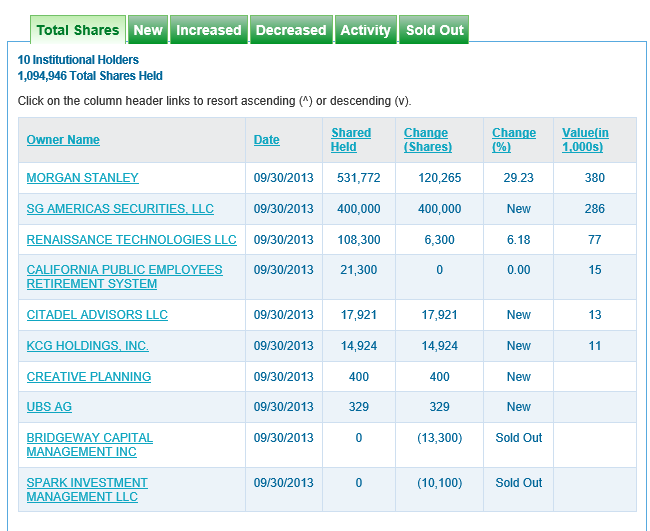Open Spark Investment Management LLC link
The height and width of the screenshot is (531, 650).
(x=87, y=490)
